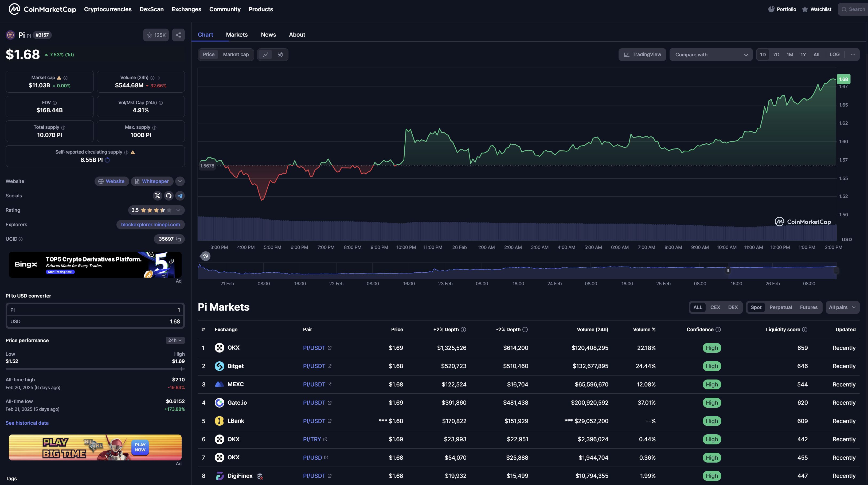Screen dimensions: 868x485
Task: Expand the All pairs dropdown
Action: [x=842, y=307]
